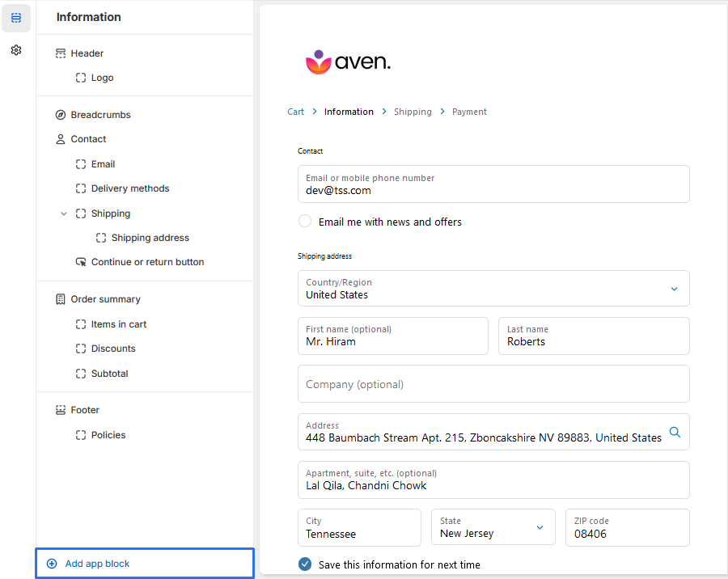This screenshot has height=579, width=728.
Task: Click the Contact person icon
Action: click(x=61, y=138)
